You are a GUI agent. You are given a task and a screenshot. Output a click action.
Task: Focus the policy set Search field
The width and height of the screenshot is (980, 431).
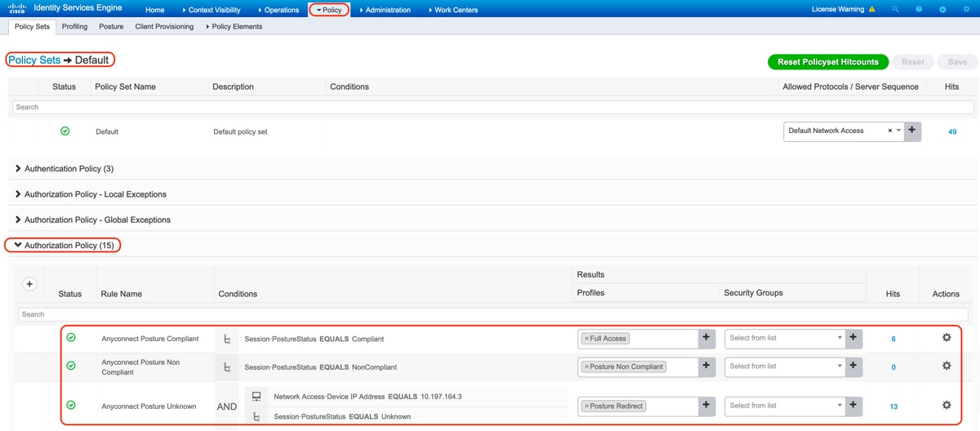(x=493, y=107)
